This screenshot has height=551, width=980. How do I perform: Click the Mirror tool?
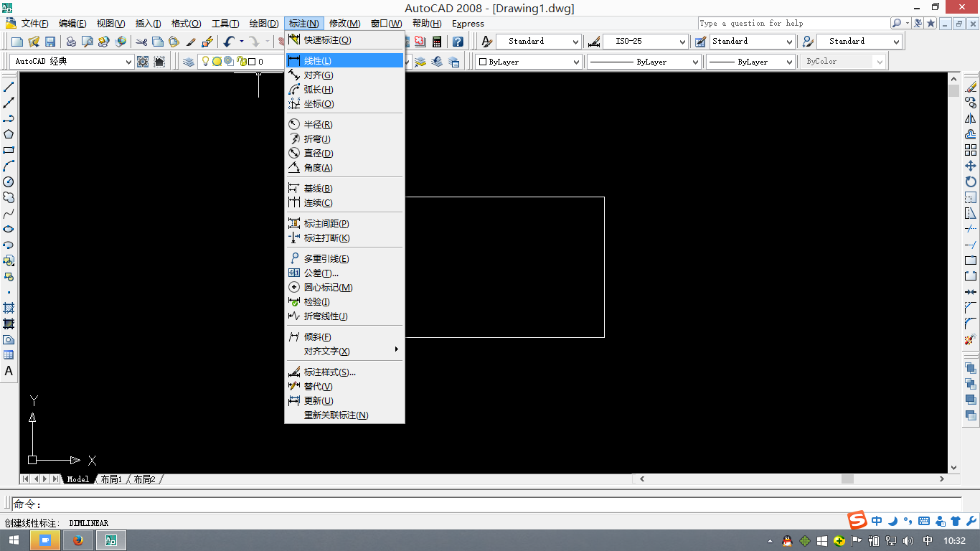click(x=971, y=118)
